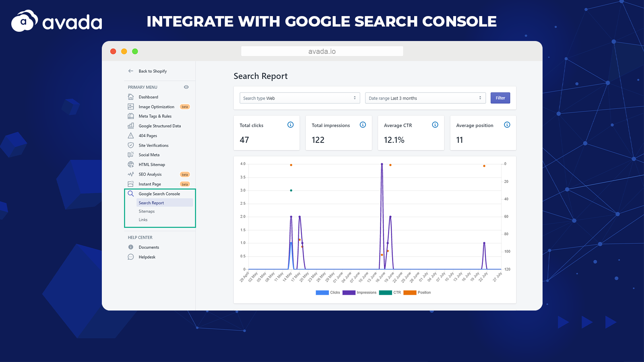Screen dimensions: 644x362
Task: Click the SEO Analysis pulse icon
Action: tap(131, 174)
